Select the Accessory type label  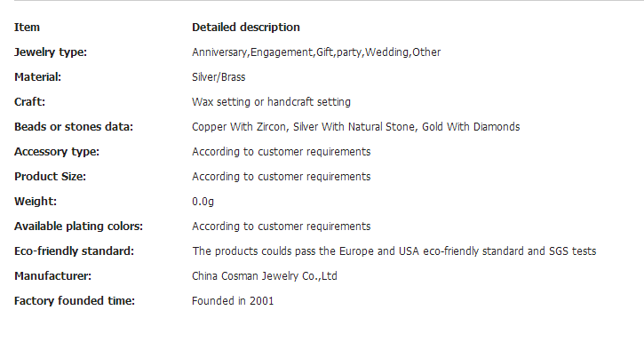(x=57, y=152)
